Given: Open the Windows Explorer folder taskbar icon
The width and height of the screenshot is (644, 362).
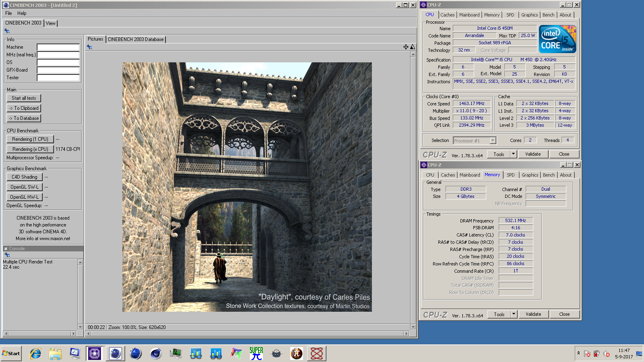Looking at the screenshot, I should click(55, 354).
